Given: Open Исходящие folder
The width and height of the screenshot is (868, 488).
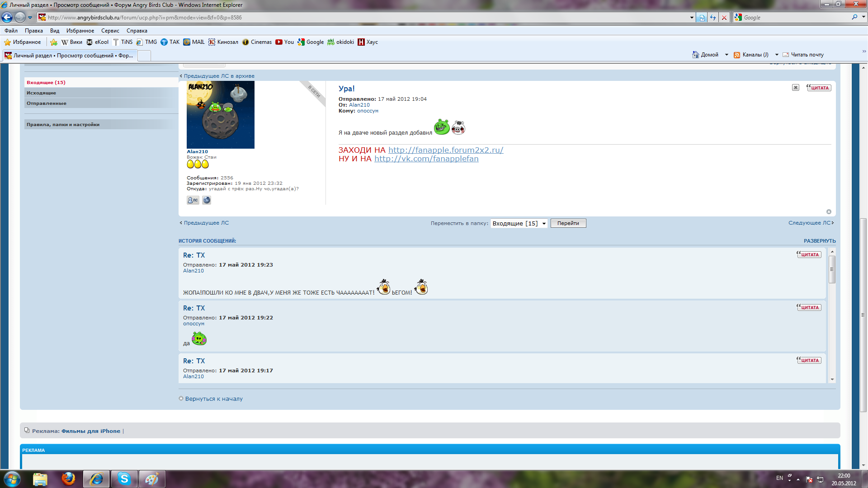Looking at the screenshot, I should click(x=101, y=93).
